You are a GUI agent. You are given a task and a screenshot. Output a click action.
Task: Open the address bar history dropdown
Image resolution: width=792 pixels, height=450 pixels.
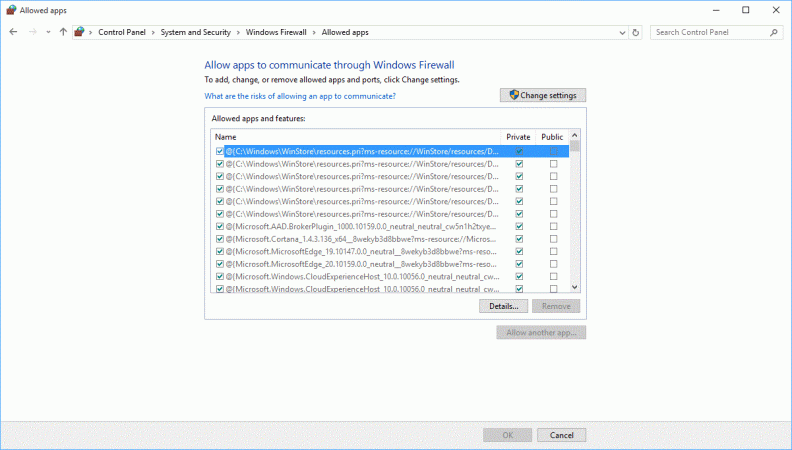(622, 32)
